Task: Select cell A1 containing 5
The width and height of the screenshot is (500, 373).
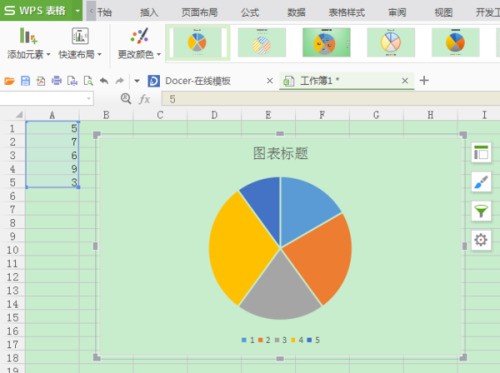Action: [52, 128]
